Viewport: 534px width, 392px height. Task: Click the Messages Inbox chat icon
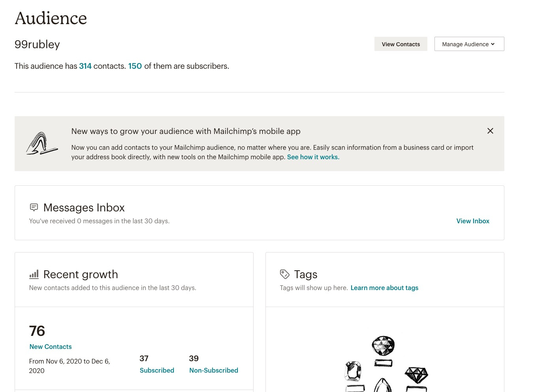pyautogui.click(x=34, y=207)
